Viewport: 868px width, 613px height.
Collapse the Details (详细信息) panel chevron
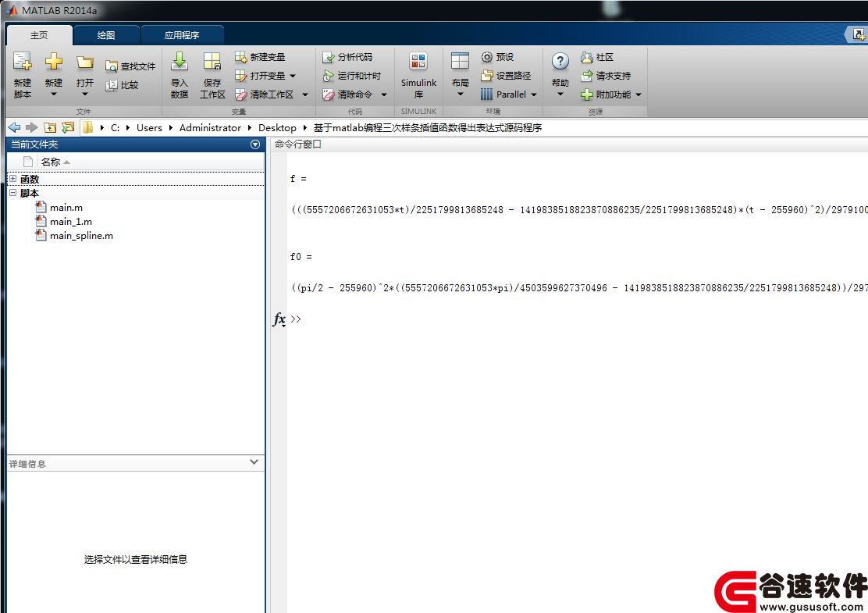254,462
